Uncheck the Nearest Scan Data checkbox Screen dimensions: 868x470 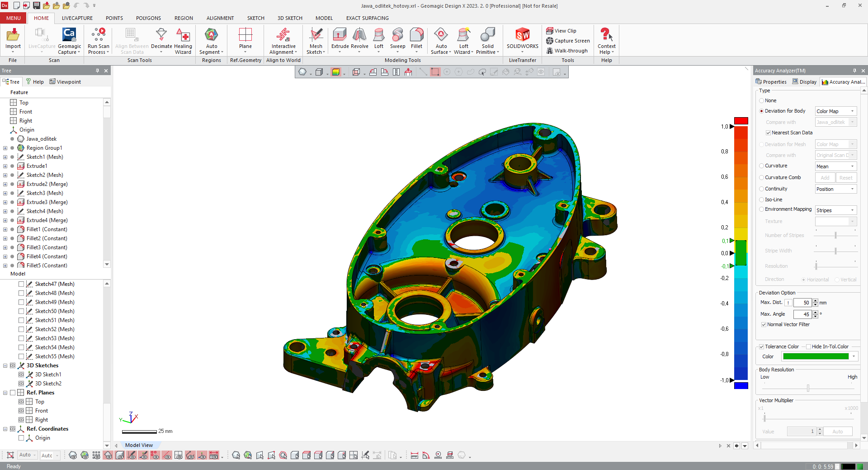(x=768, y=133)
